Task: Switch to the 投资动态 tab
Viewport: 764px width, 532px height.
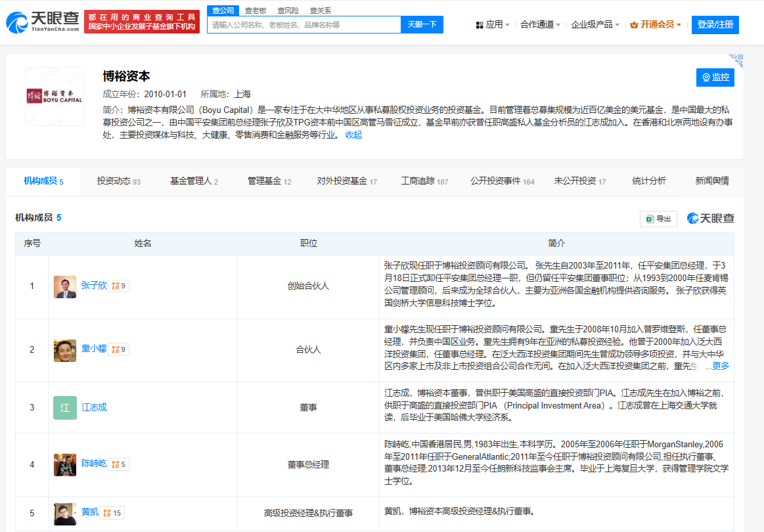Action: (x=118, y=181)
